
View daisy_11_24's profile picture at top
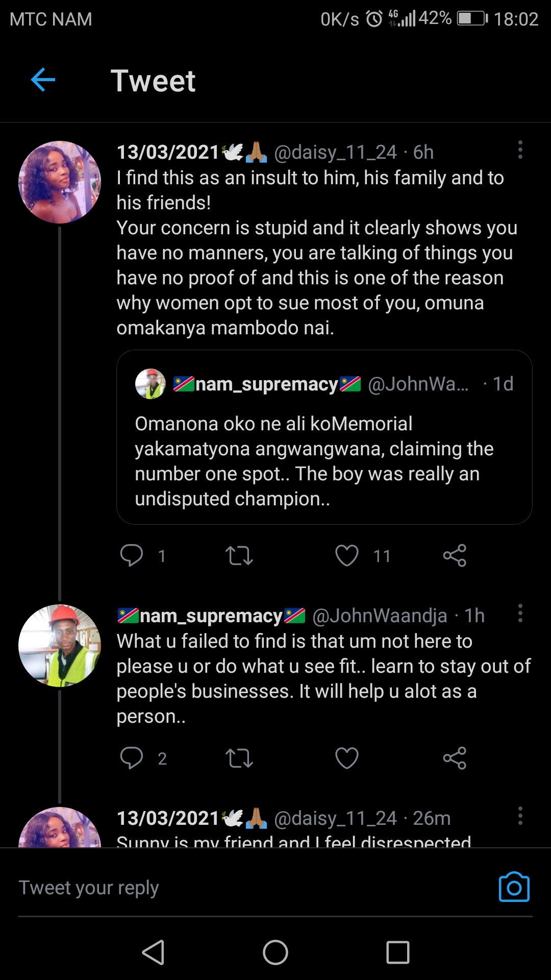coord(60,182)
